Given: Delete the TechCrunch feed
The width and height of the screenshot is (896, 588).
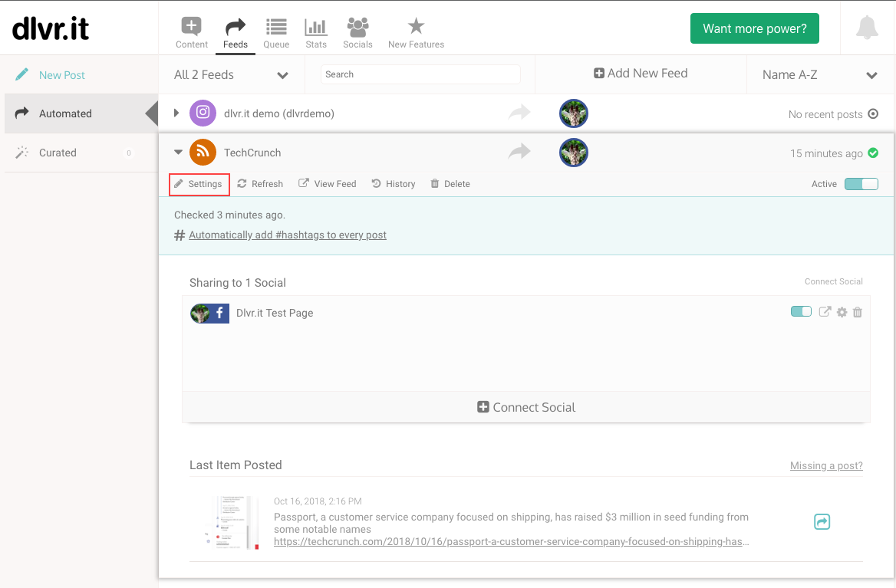Looking at the screenshot, I should coord(450,184).
